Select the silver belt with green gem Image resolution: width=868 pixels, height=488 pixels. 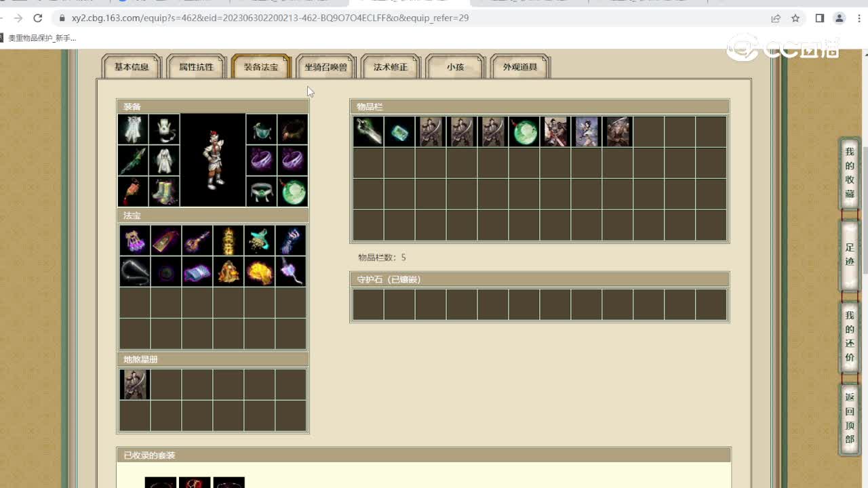[262, 192]
